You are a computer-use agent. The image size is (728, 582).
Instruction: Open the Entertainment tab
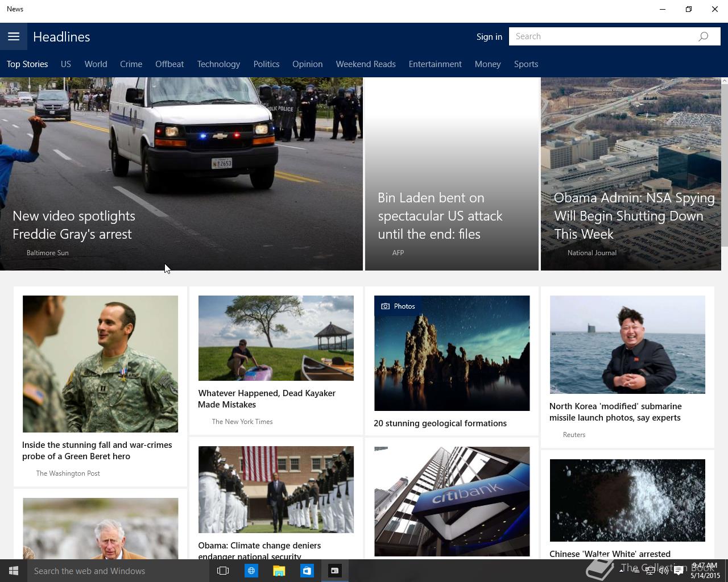[x=435, y=64]
